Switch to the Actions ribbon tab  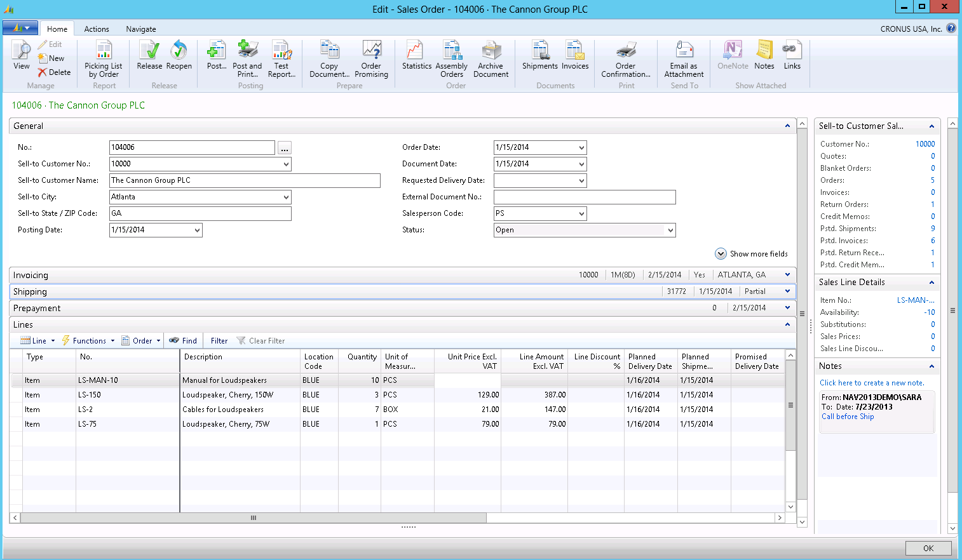pyautogui.click(x=97, y=29)
